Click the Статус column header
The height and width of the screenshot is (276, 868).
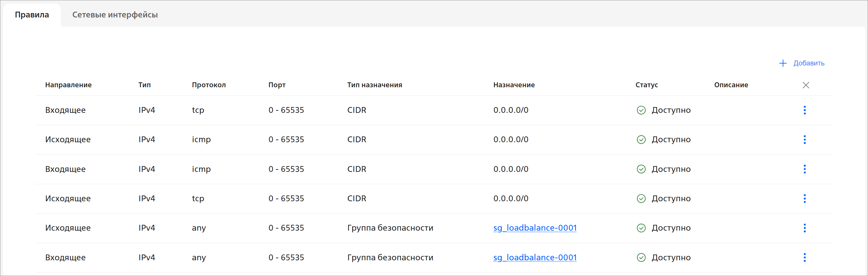[x=646, y=85]
